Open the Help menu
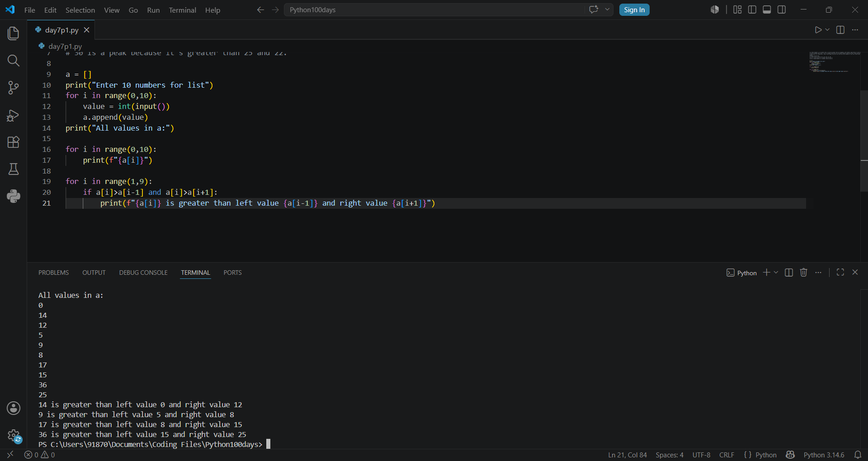 click(x=212, y=10)
